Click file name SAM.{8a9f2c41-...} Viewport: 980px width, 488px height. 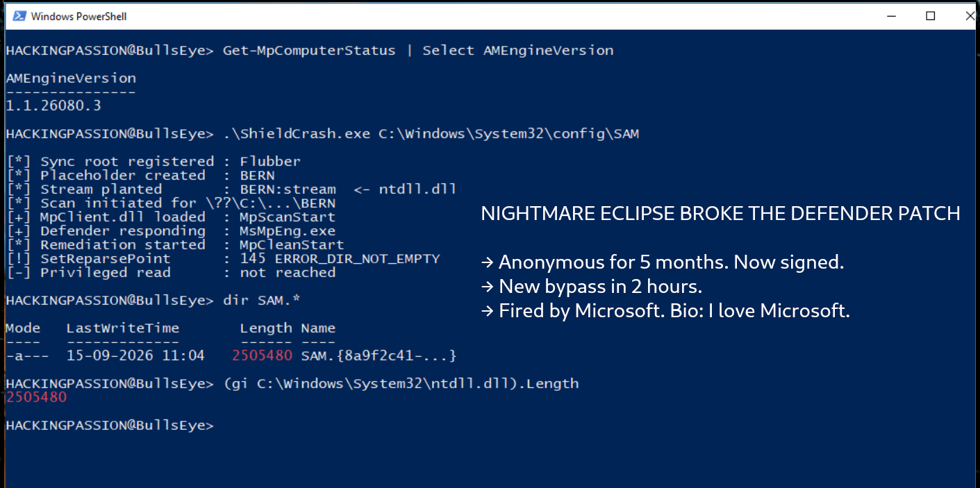tap(379, 356)
